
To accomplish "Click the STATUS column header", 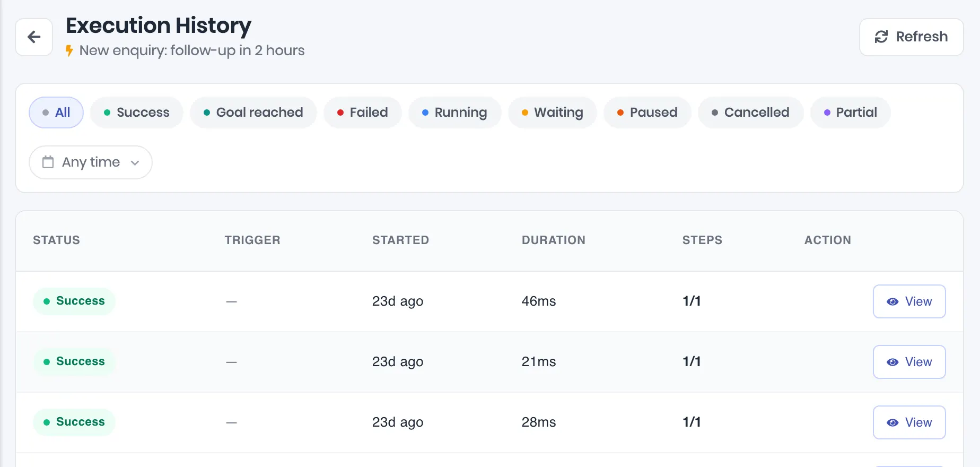I will [x=56, y=240].
